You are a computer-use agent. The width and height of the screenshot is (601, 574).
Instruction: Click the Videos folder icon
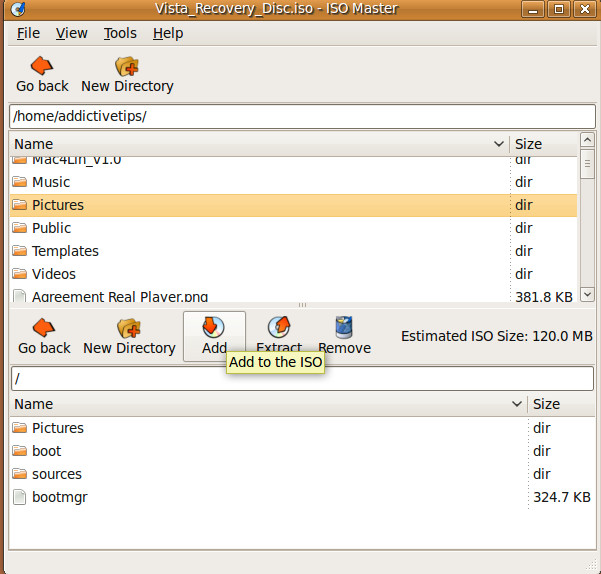[x=19, y=274]
